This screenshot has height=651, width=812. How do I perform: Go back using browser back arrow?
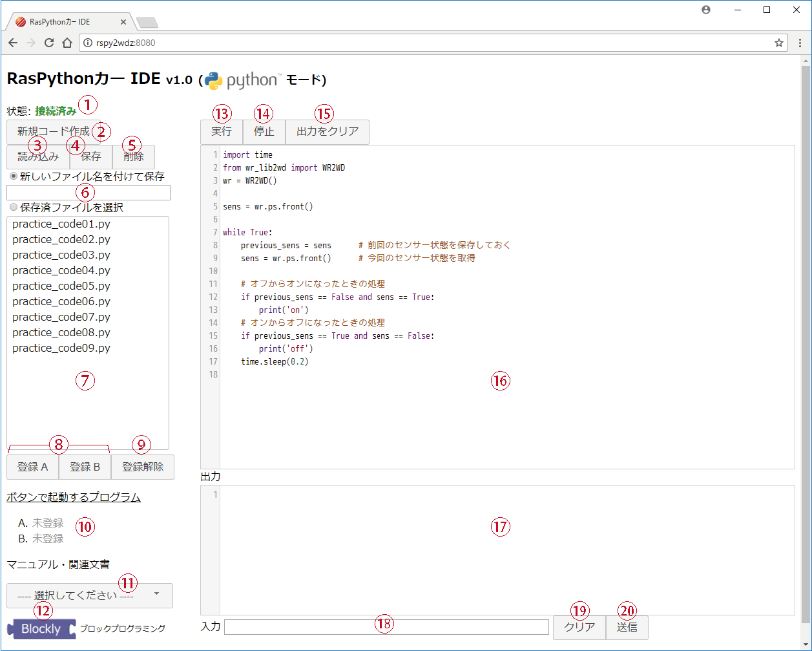click(x=13, y=43)
